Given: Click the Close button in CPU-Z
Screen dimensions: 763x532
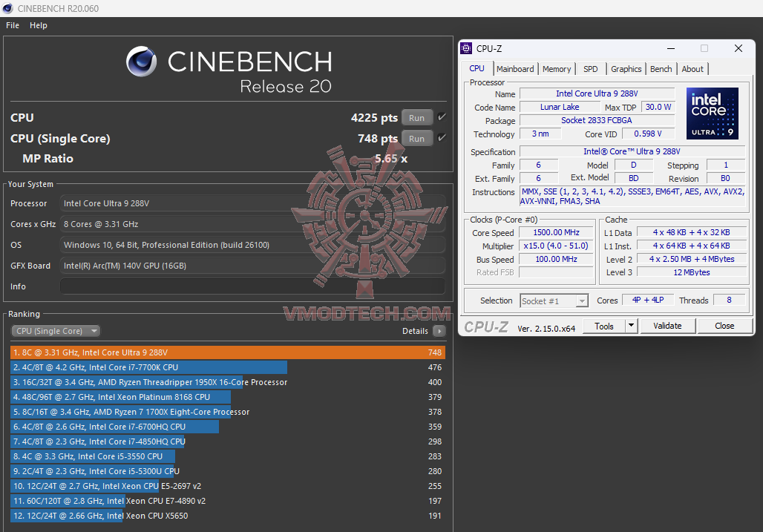Looking at the screenshot, I should click(x=724, y=326).
